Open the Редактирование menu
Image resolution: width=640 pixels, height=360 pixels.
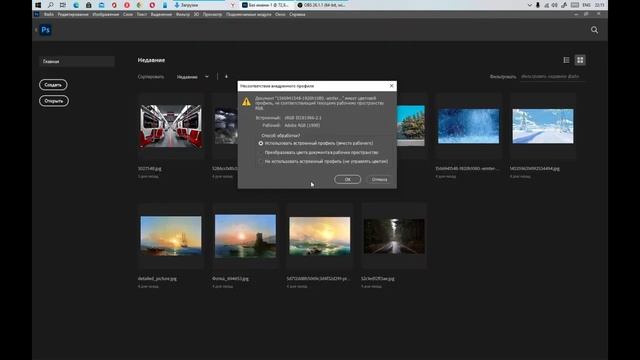click(73, 14)
